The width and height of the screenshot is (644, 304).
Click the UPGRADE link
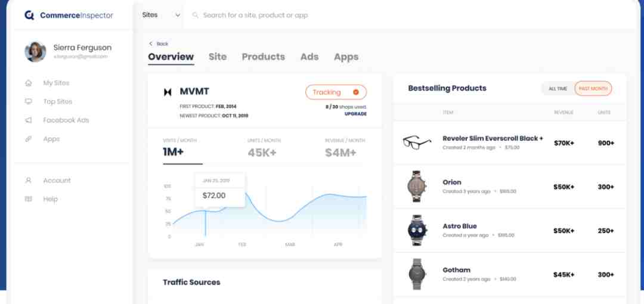click(355, 114)
